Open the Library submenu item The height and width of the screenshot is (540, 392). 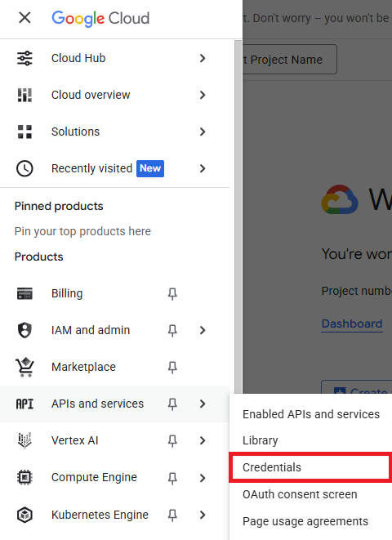[311, 440]
